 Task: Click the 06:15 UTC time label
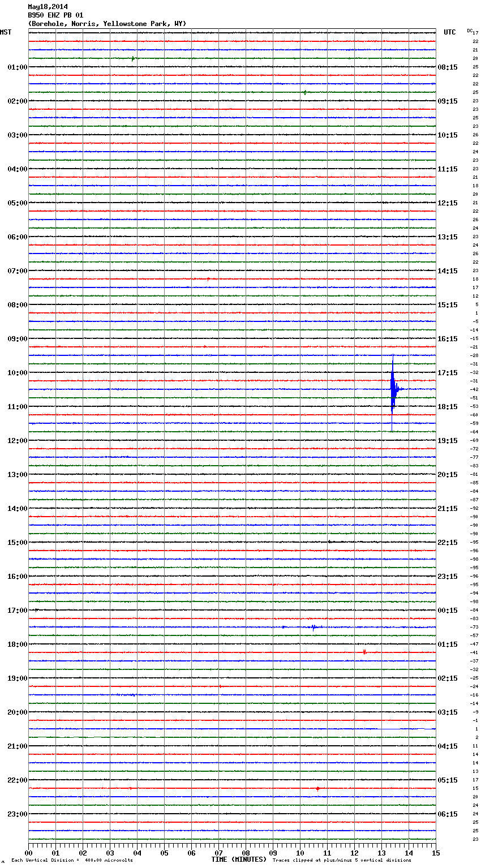tap(448, 814)
